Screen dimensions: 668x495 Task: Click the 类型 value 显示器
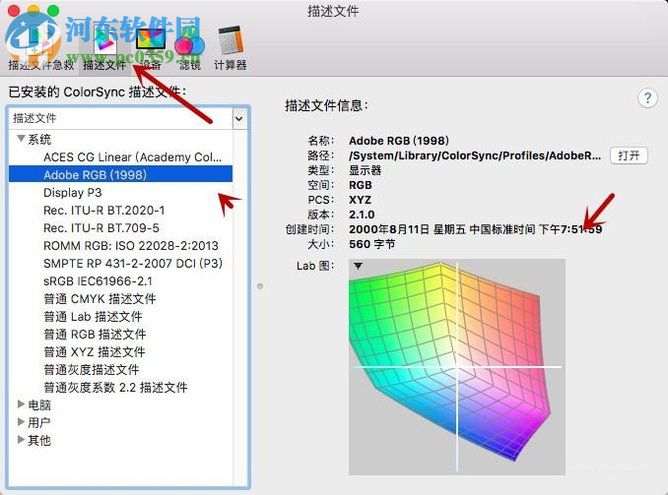(365, 170)
